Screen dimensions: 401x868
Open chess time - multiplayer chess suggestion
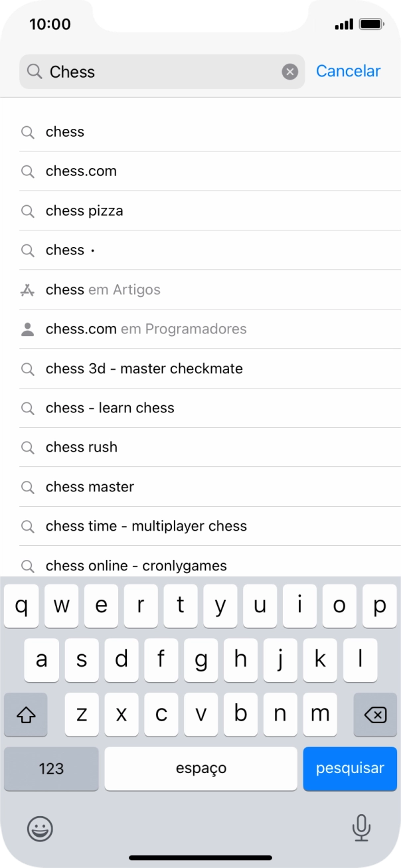coord(146,527)
